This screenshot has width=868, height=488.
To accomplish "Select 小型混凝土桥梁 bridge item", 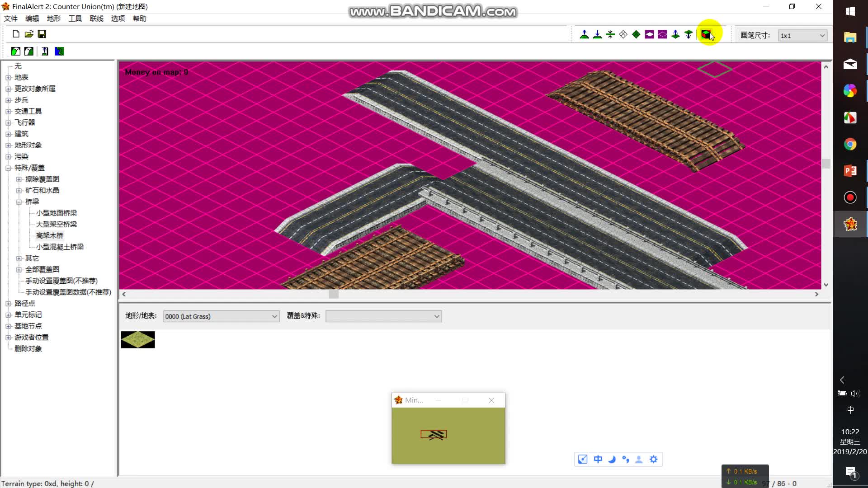I will [60, 247].
